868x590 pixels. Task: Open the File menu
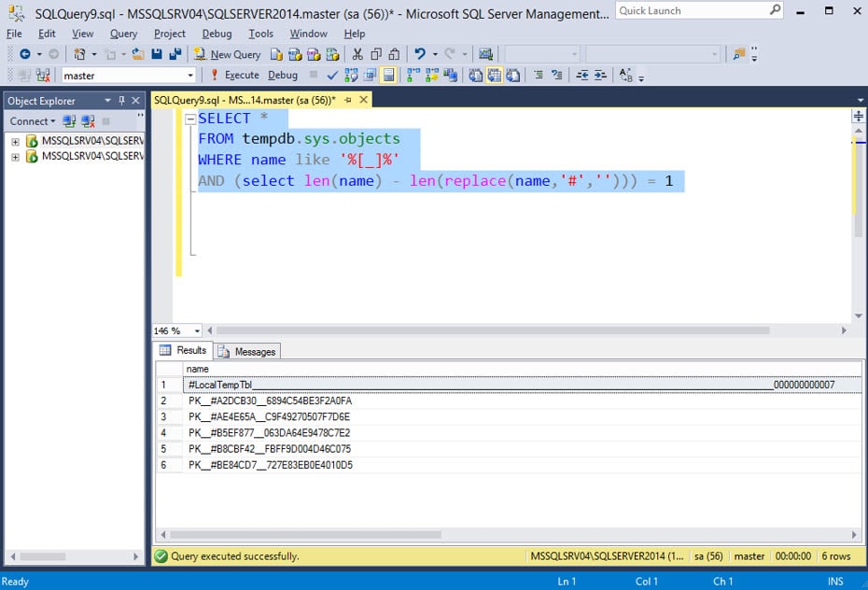(x=14, y=34)
